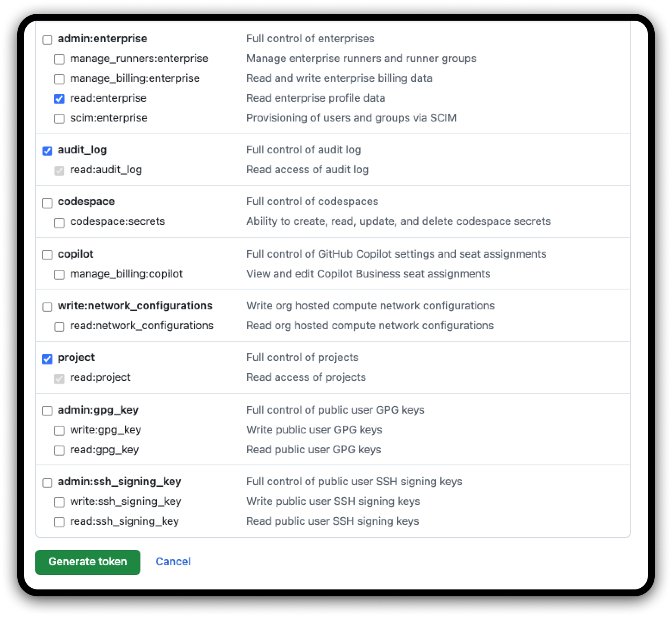672x617 pixels.
Task: Check read:ssh_signing_key scope
Action: (x=59, y=522)
